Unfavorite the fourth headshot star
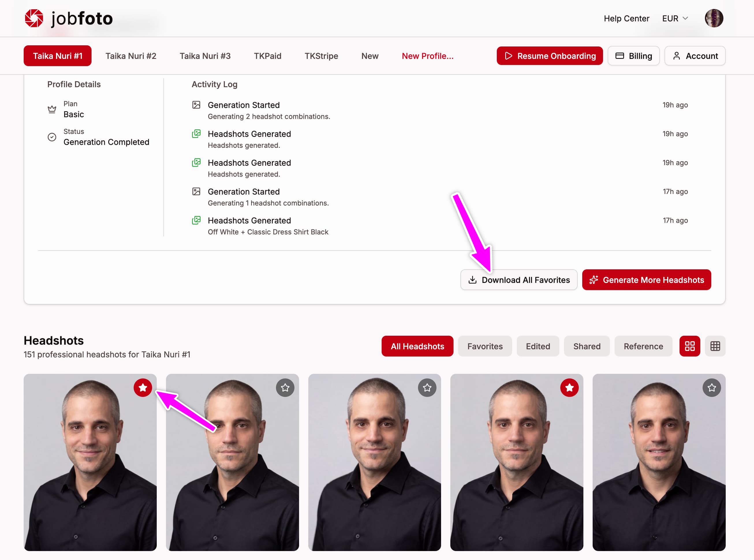The width and height of the screenshot is (754, 560). click(x=570, y=387)
